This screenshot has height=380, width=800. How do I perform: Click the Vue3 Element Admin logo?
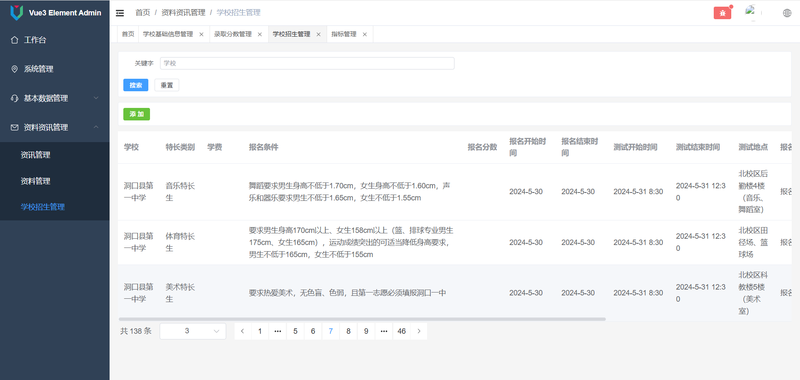[x=17, y=13]
